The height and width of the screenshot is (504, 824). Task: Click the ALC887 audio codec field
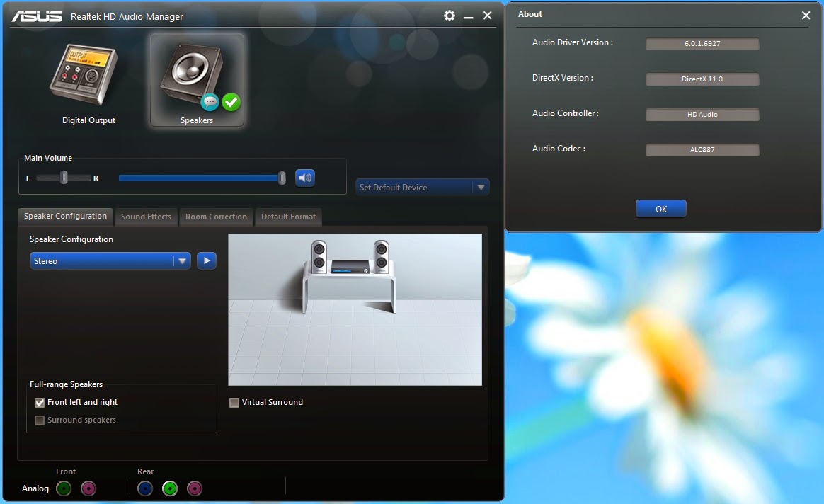[702, 150]
